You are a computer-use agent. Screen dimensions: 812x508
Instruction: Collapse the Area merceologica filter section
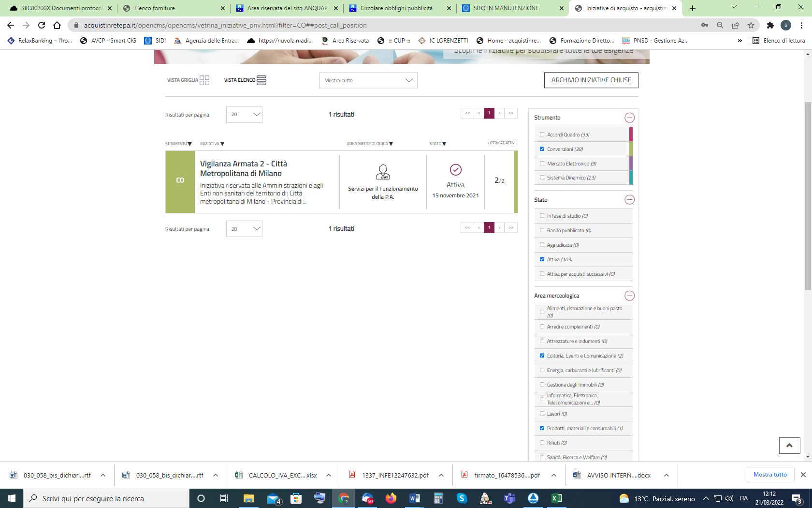629,296
